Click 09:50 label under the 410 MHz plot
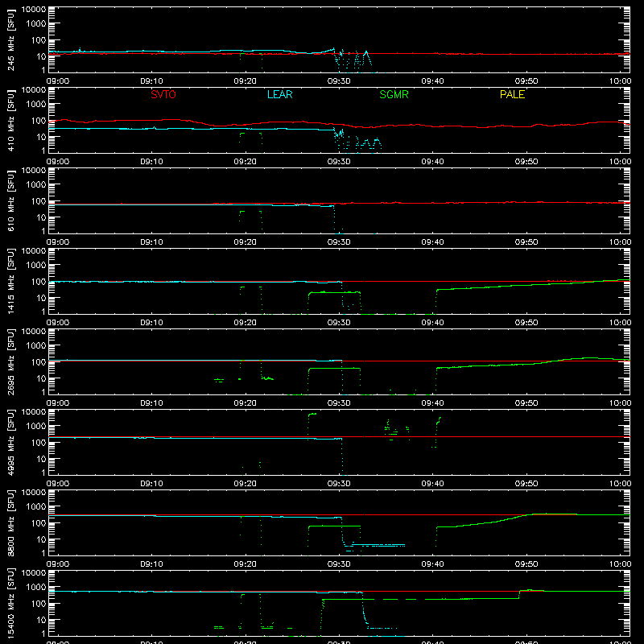This screenshot has height=644, width=644. point(526,162)
